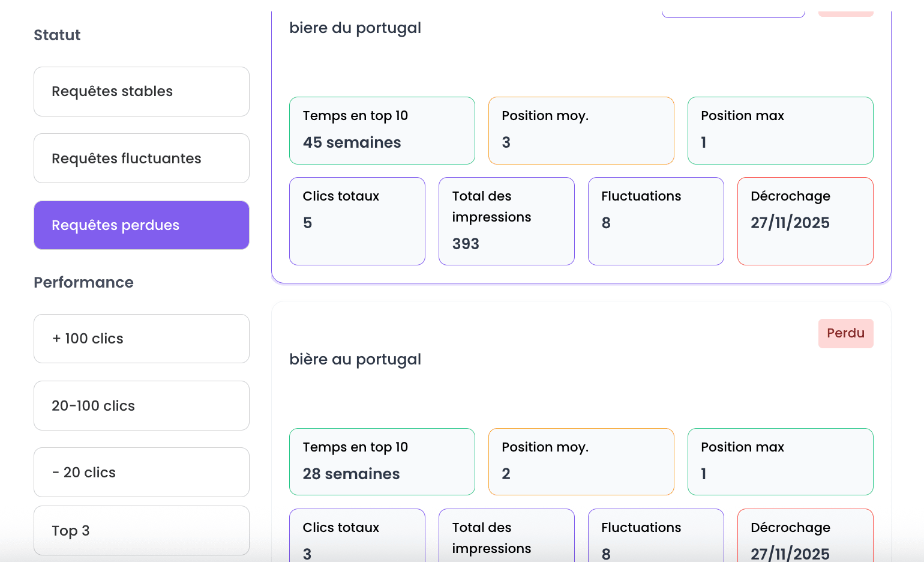The image size is (924, 562).
Task: Select the Requêtes stables filter
Action: pos(141,91)
